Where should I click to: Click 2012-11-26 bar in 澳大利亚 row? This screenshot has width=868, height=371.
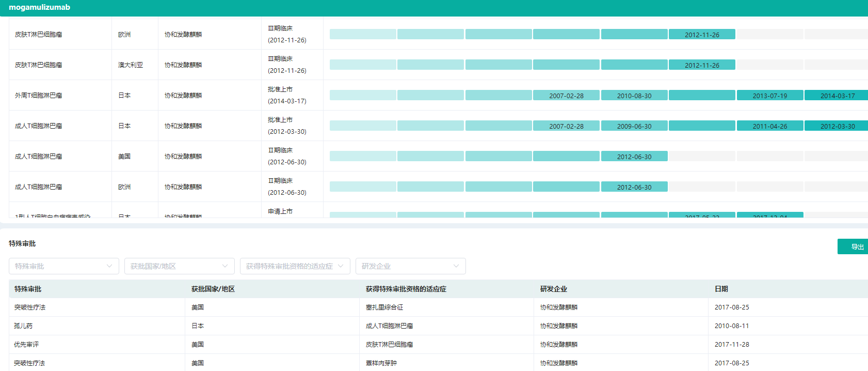coord(701,65)
